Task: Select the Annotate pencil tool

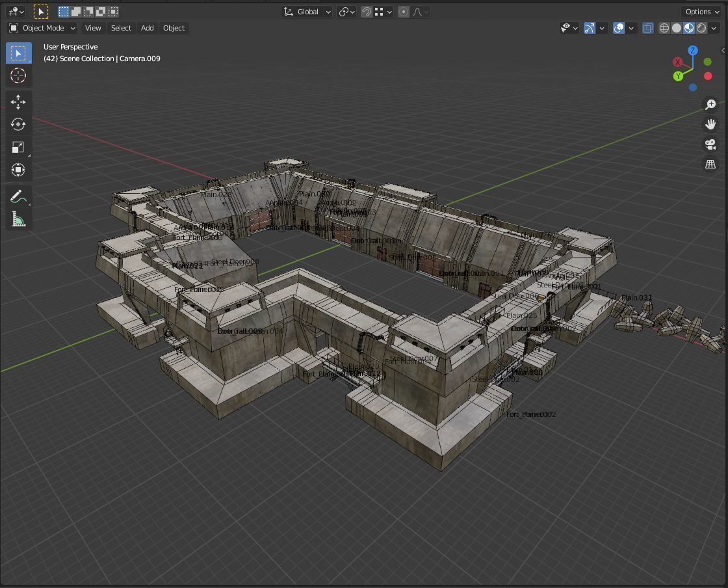Action: coord(18,196)
